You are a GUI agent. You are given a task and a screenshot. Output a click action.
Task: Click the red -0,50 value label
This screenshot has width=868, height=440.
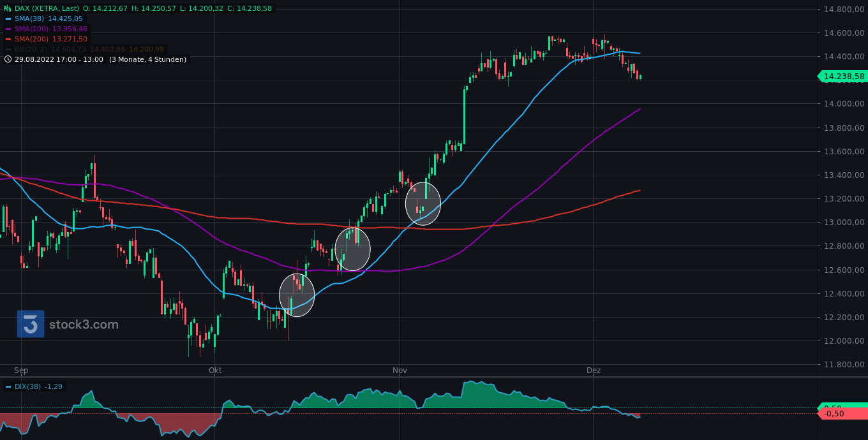(833, 414)
